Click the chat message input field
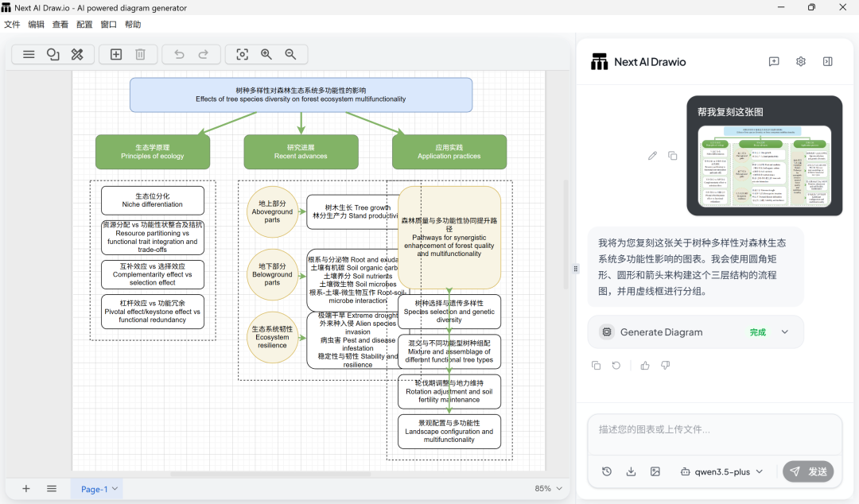Screen dimensions: 859x504 tap(714, 430)
